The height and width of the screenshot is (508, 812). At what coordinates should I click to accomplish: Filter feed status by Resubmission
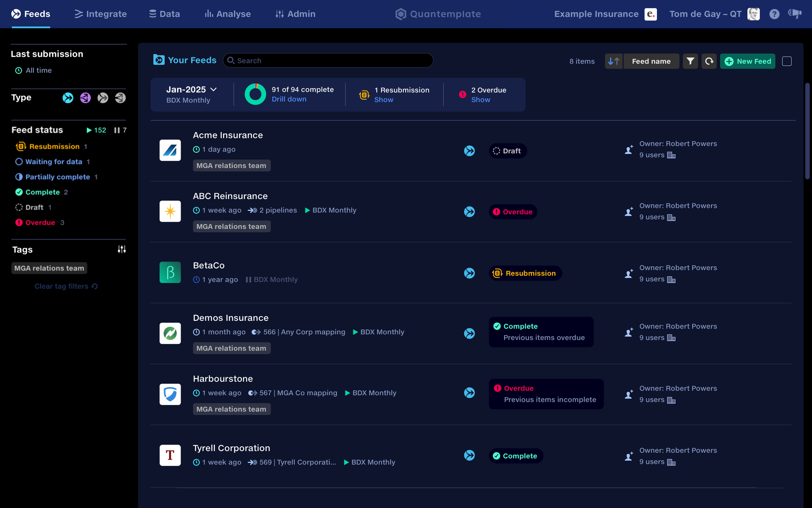click(x=51, y=147)
